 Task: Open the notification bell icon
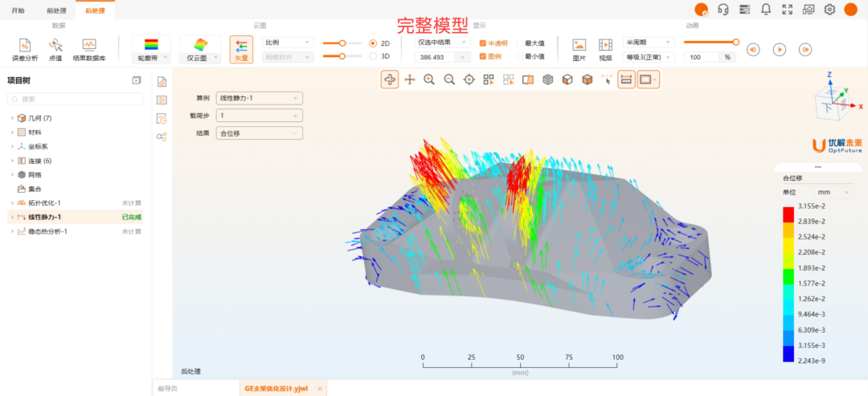(766, 10)
